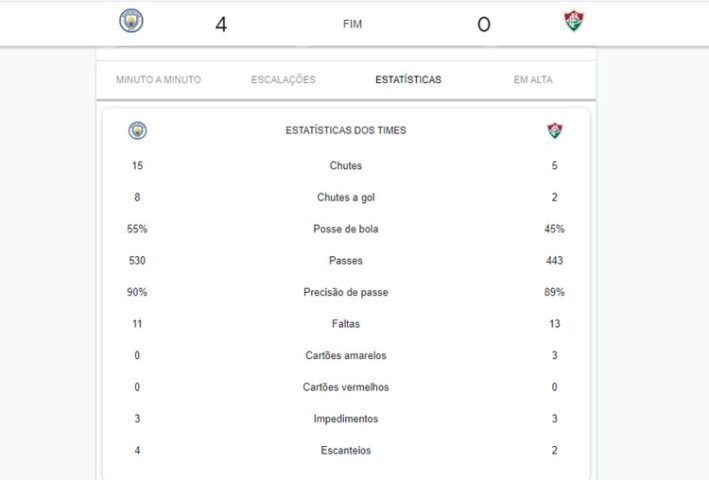Click the Escanteios stat label
Screen dimensions: 709x480
click(x=346, y=451)
